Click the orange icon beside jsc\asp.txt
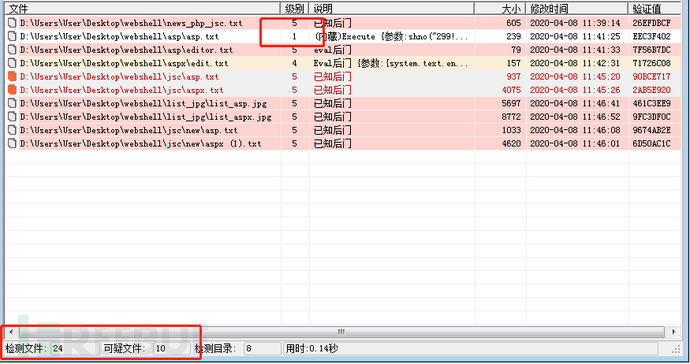The width and height of the screenshot is (690, 364). click(x=12, y=77)
